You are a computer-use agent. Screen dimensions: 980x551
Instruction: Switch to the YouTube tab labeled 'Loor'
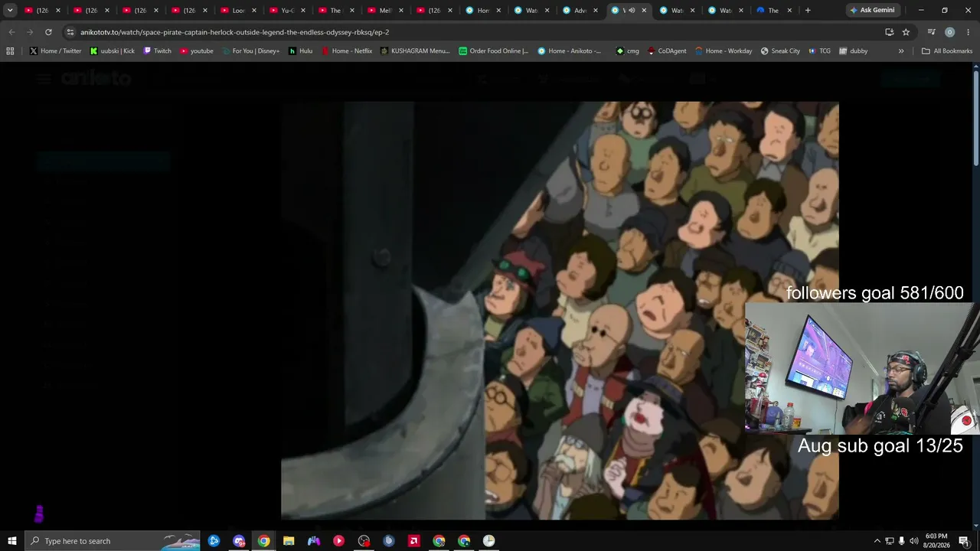pyautogui.click(x=238, y=11)
